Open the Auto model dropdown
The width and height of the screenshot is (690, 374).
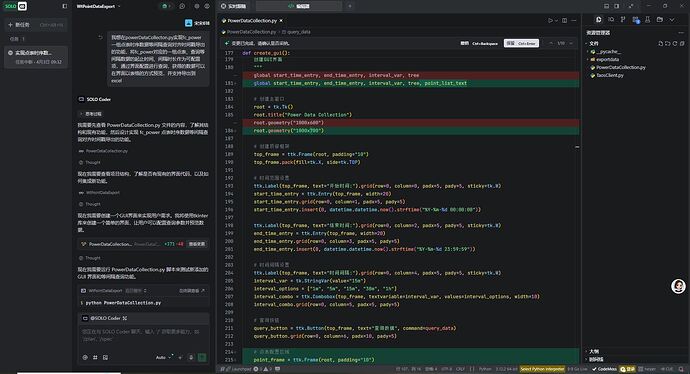164,357
